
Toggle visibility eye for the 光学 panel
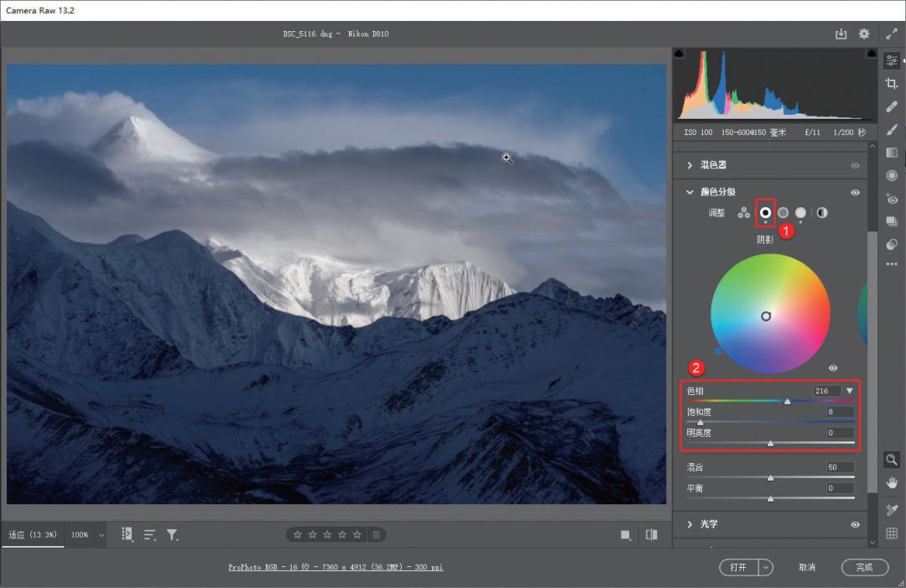point(855,524)
